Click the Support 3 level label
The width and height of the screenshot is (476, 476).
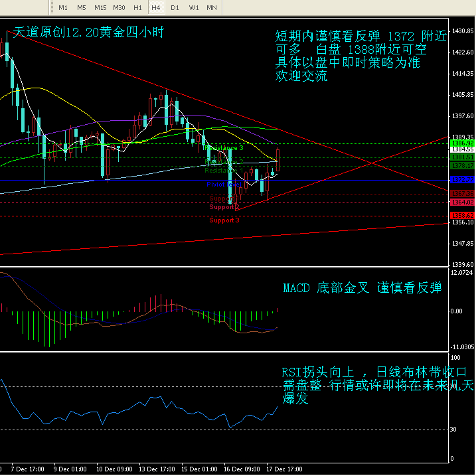tap(224, 220)
